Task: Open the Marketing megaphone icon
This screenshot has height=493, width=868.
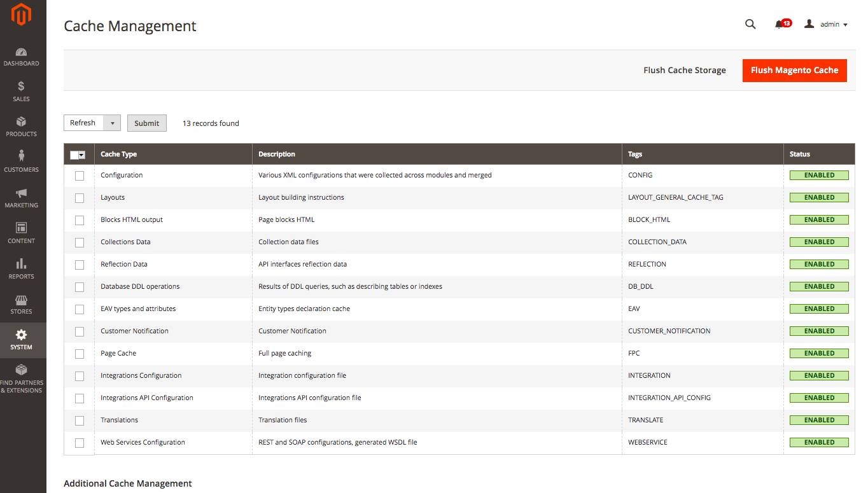Action: click(x=21, y=193)
